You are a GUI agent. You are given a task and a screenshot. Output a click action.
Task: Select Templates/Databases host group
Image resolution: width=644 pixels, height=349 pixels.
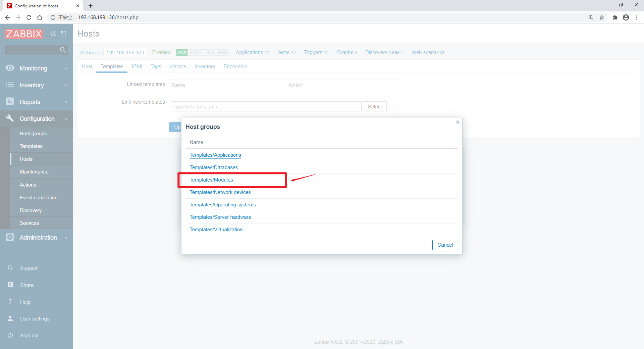214,167
